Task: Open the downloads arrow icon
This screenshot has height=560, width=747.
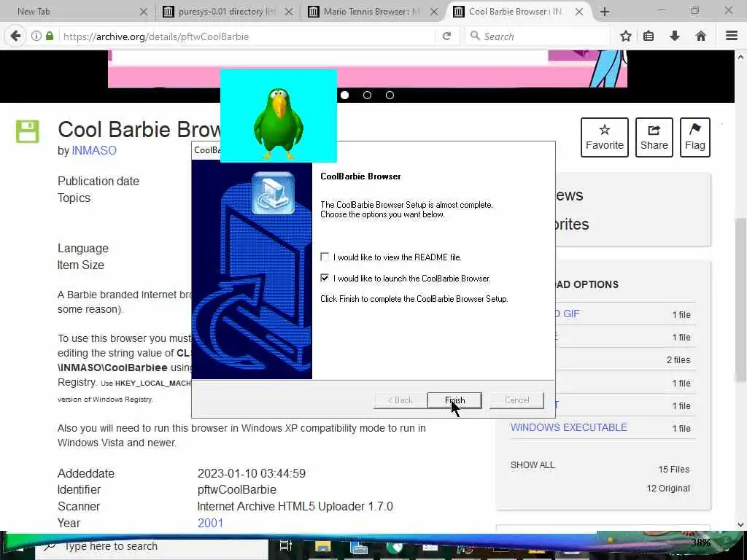Action: pyautogui.click(x=675, y=36)
